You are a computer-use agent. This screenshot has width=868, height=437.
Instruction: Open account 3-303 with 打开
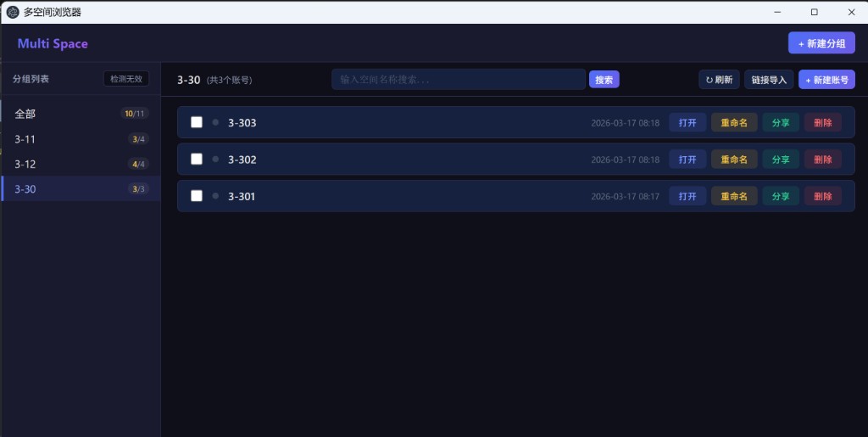tap(687, 122)
